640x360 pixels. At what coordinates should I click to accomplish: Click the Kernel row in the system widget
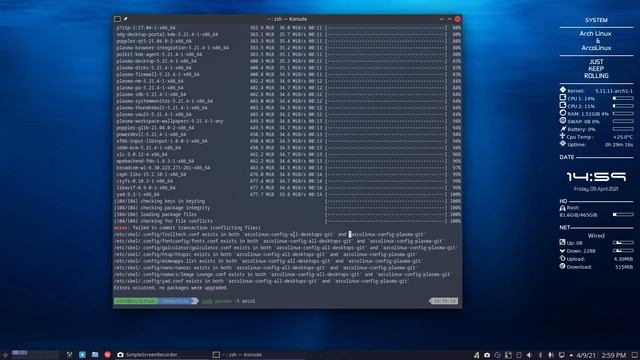(x=596, y=91)
